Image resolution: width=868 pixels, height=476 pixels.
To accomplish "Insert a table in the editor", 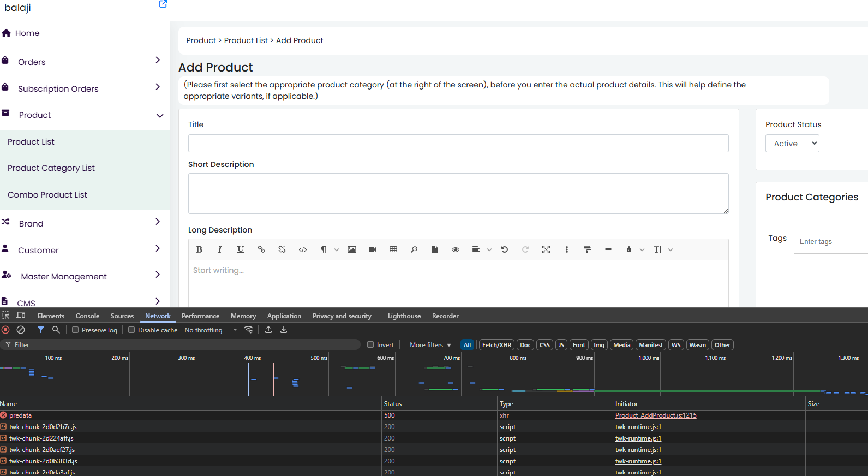I will [x=393, y=249].
